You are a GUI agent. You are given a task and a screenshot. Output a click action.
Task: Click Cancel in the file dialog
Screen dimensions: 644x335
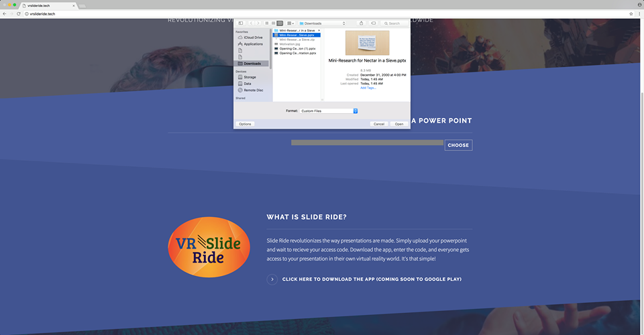point(378,124)
